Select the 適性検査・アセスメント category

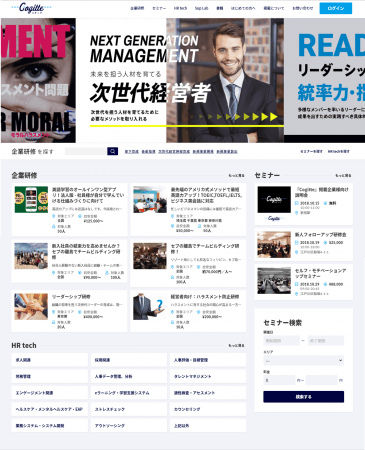click(x=208, y=393)
